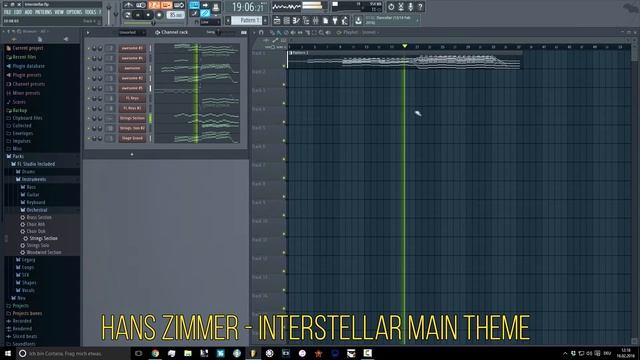Mute the first channel in the rack
The width and height of the screenshot is (640, 360).
89,48
